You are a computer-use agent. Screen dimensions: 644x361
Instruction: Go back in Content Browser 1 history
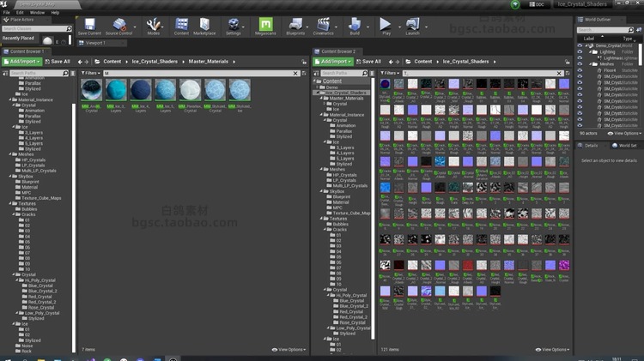tap(80, 62)
